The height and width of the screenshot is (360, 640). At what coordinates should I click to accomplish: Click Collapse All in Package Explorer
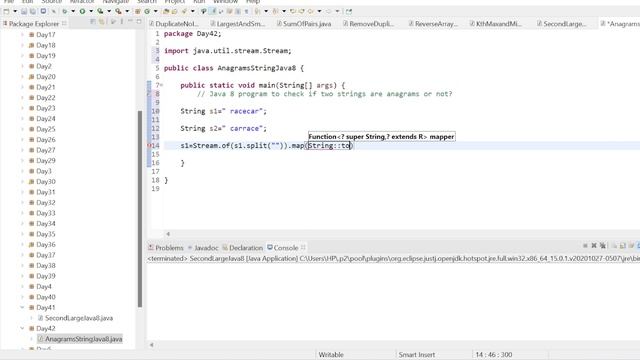[93, 21]
